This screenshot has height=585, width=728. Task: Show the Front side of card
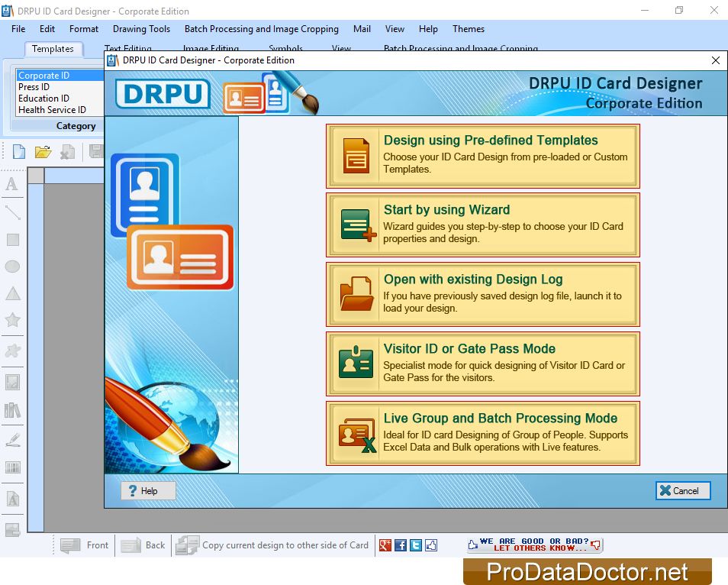click(84, 545)
